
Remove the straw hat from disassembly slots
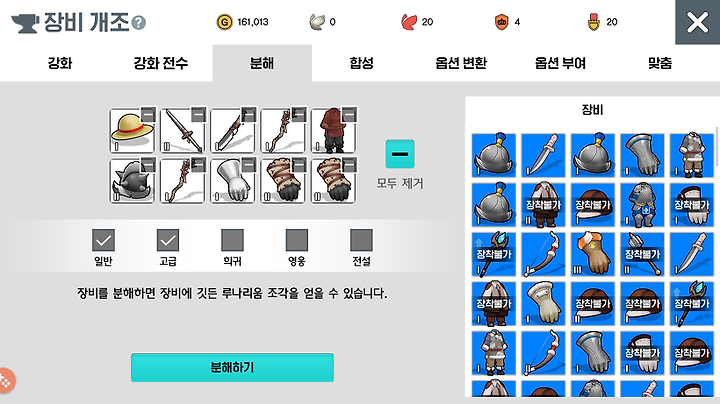[x=148, y=115]
